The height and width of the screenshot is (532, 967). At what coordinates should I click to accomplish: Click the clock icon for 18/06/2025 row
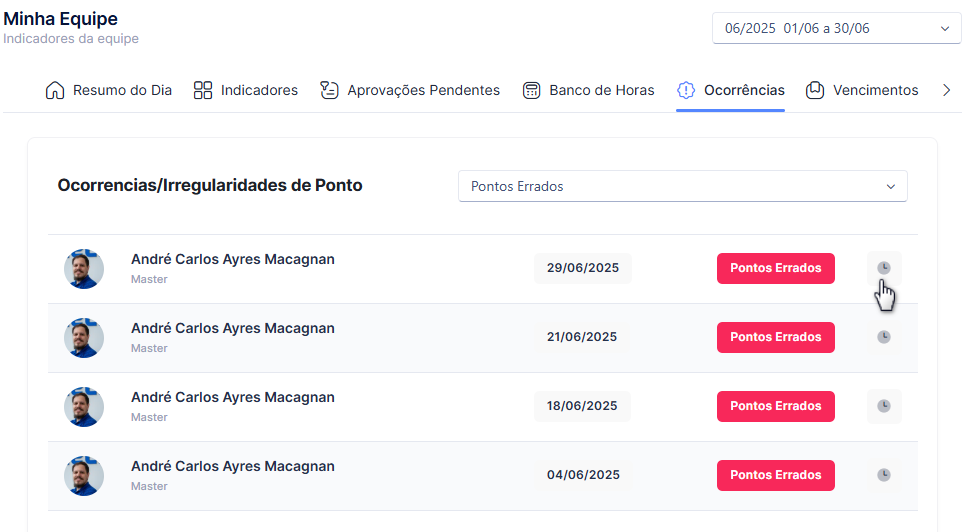click(x=884, y=406)
